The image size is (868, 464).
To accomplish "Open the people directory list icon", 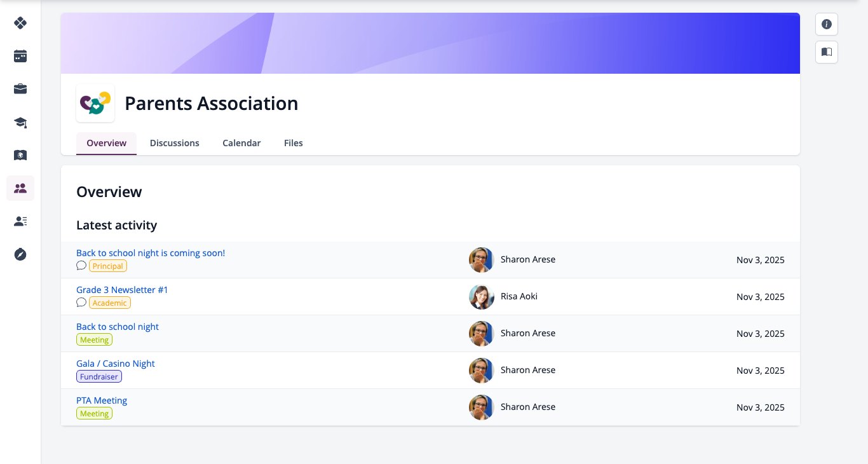I will point(20,221).
